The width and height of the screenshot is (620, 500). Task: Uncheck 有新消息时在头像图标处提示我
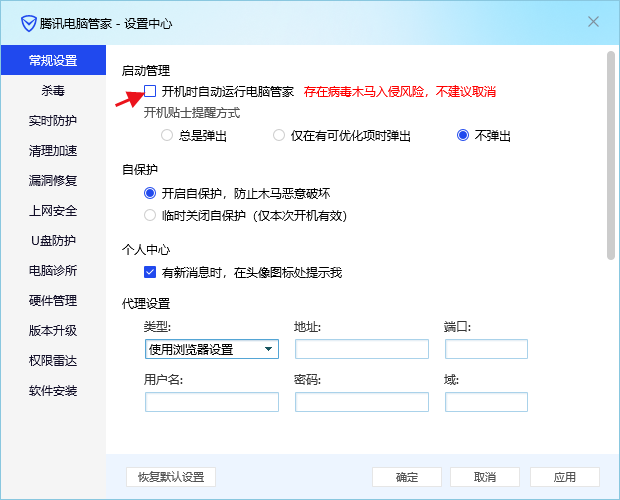150,272
